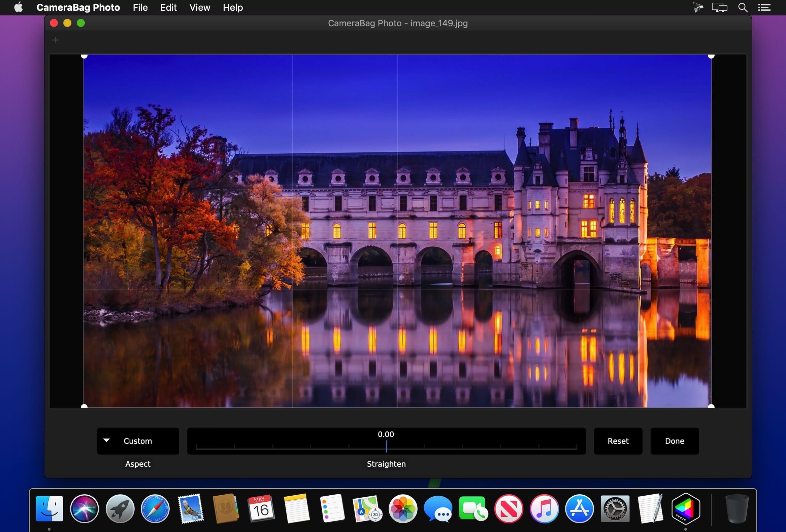This screenshot has height=532, width=786.
Task: Click the top-right crop corner handle
Action: (x=711, y=56)
